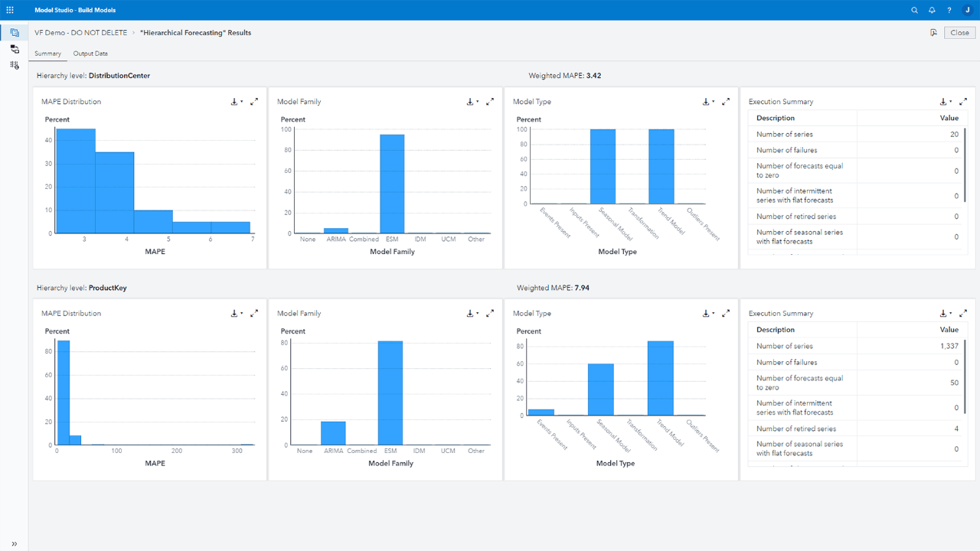Select the Summary tab
The width and height of the screenshot is (980, 551).
(x=47, y=54)
